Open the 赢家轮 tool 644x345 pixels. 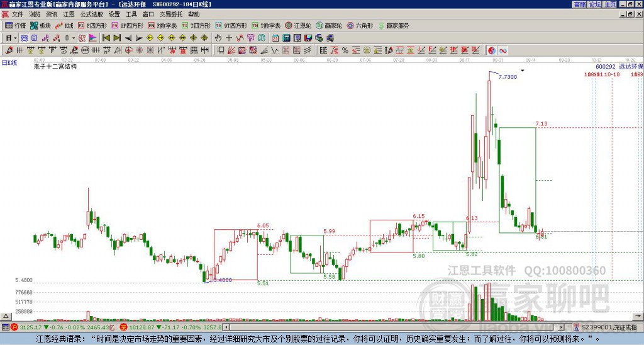(329, 25)
